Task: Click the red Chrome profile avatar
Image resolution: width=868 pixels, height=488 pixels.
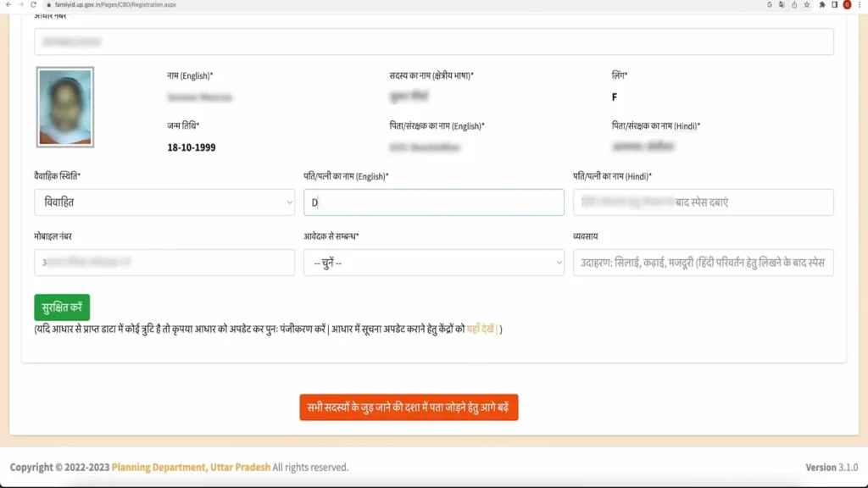Action: (x=846, y=4)
